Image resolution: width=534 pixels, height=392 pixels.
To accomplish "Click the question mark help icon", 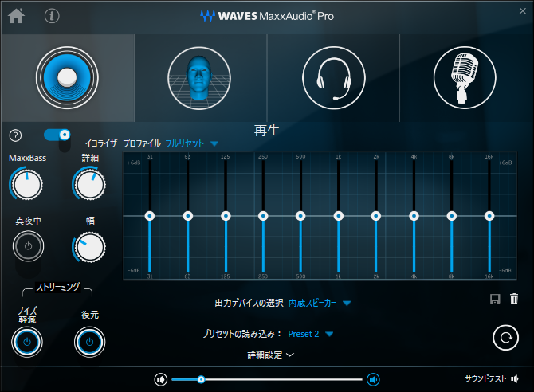I will tap(15, 135).
